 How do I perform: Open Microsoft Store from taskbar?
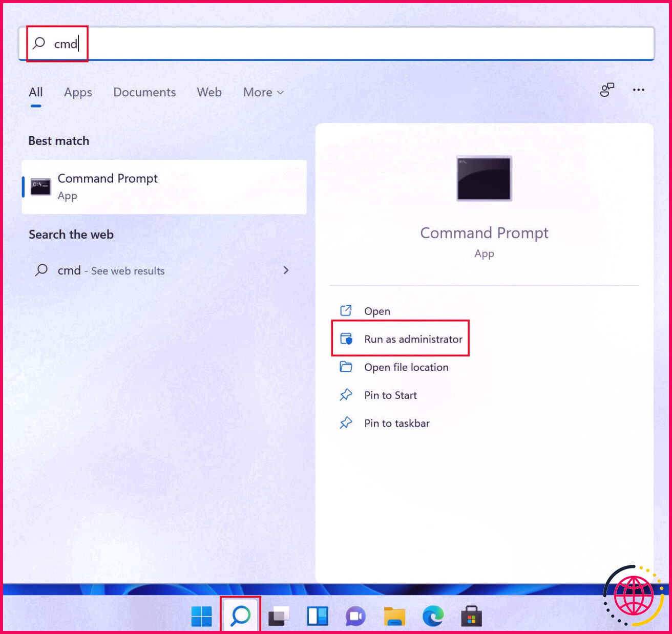pos(471,616)
